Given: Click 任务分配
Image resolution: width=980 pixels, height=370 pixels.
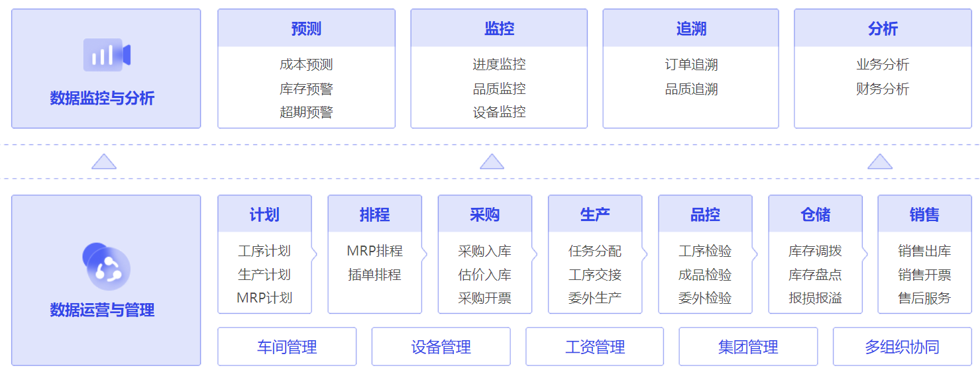Looking at the screenshot, I should point(595,251).
